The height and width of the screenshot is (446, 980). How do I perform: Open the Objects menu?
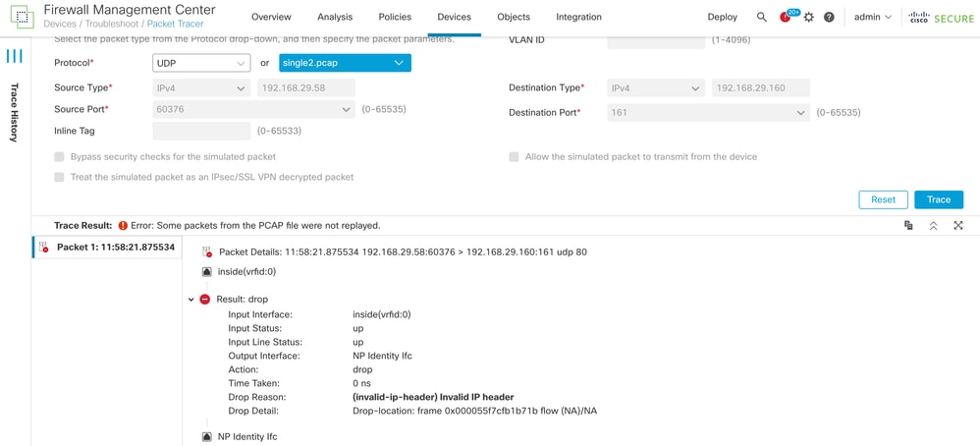[514, 18]
